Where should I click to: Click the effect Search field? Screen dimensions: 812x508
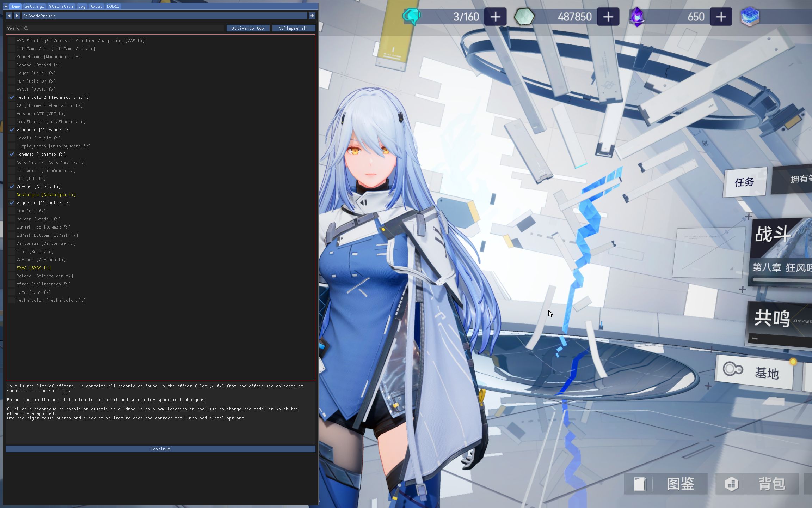[115, 28]
